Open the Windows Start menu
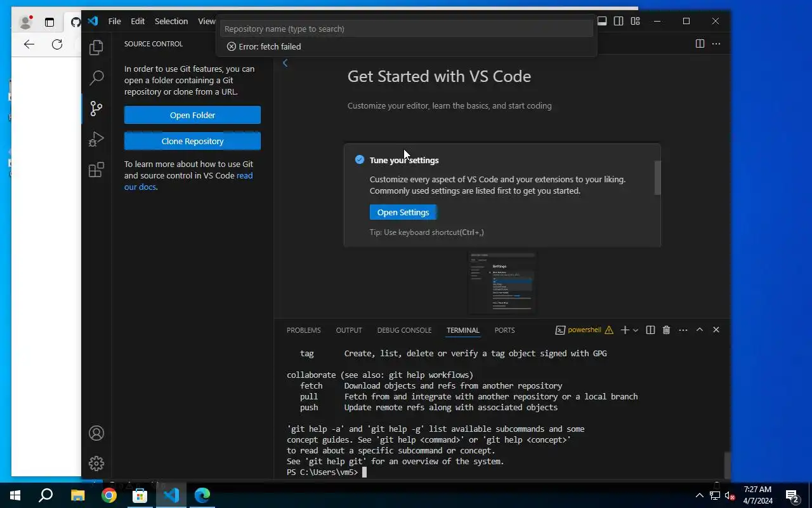This screenshot has height=508, width=812. (x=15, y=495)
